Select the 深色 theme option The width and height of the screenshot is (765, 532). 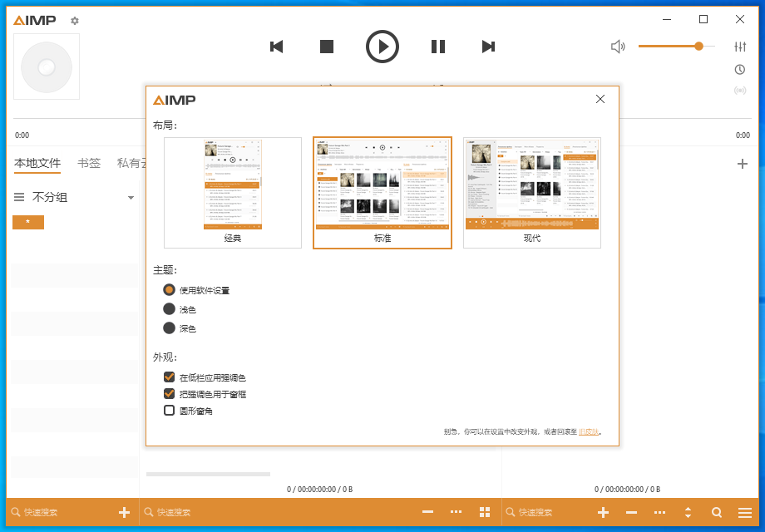point(180,328)
